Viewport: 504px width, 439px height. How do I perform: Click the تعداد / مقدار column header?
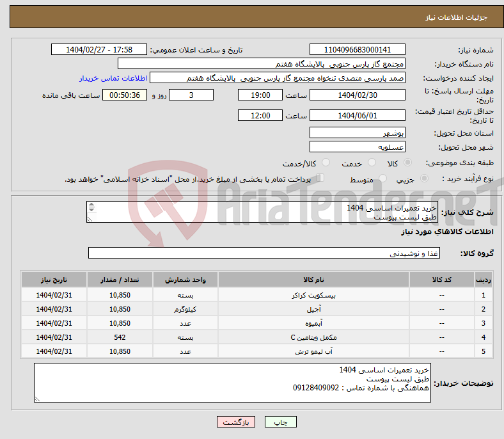pyautogui.click(x=120, y=280)
